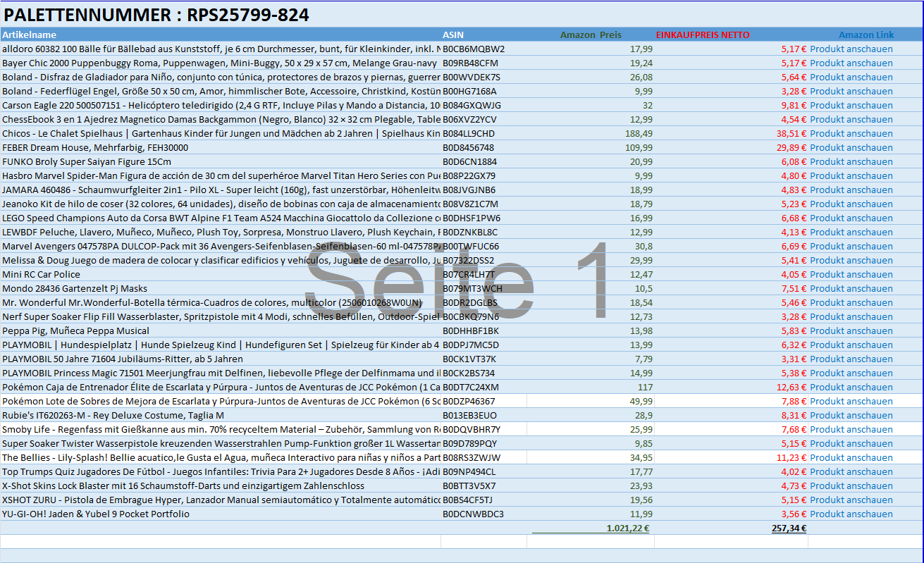The image size is (924, 563).
Task: Click ASIN cell B0DZP46367 in Pokémon row
Action: 469,402
